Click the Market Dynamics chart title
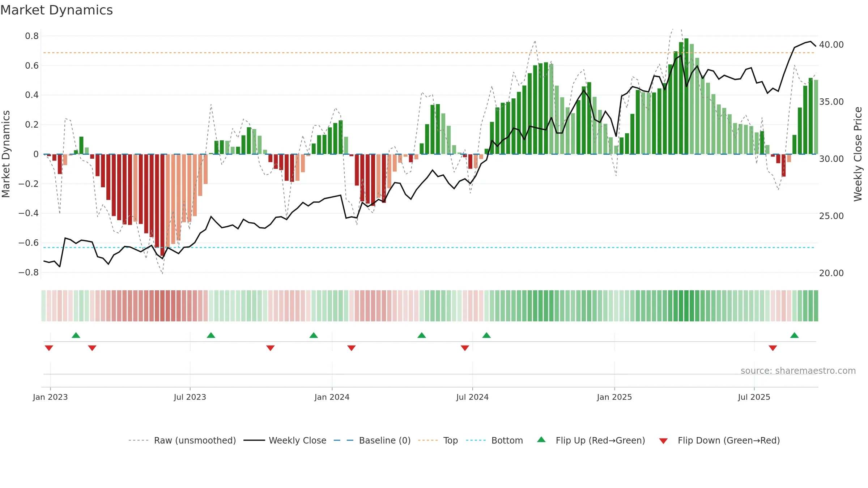This screenshot has height=488, width=868. [56, 10]
